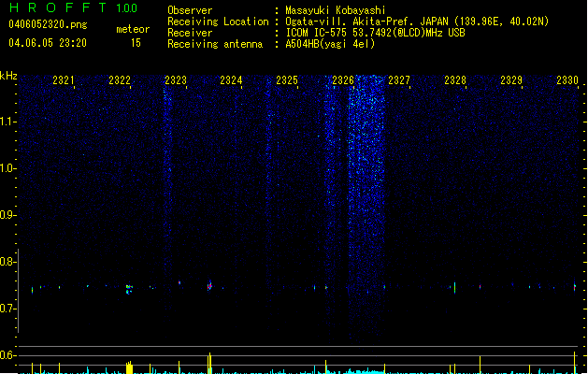Click the 2323 time axis marker
The width and height of the screenshot is (588, 374).
pos(176,80)
